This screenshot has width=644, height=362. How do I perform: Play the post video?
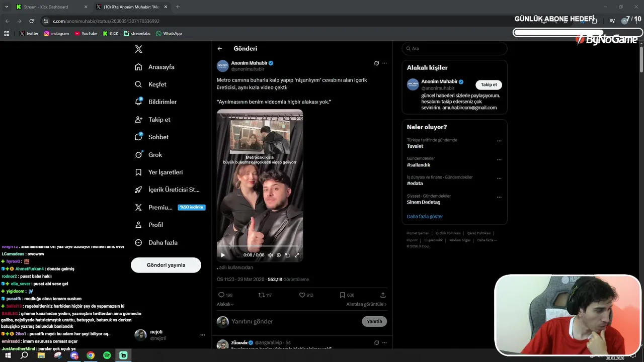pyautogui.click(x=223, y=255)
